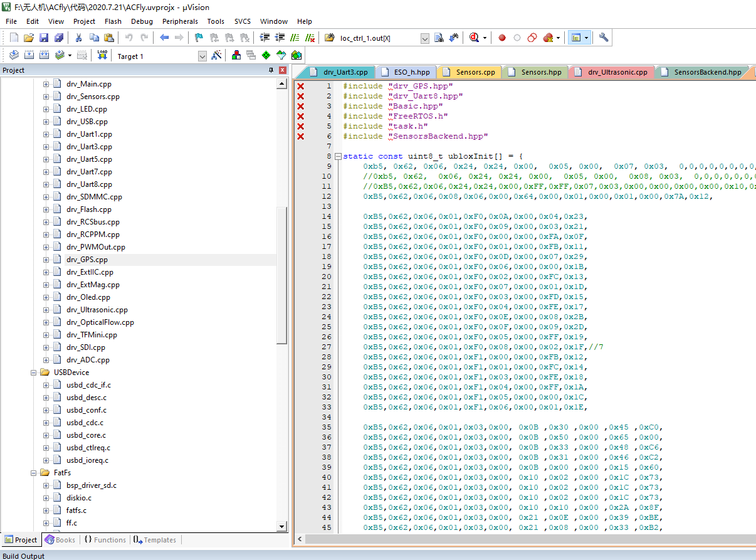Click the Project panel vertical scrollbar
756x560 pixels.
point(281,276)
